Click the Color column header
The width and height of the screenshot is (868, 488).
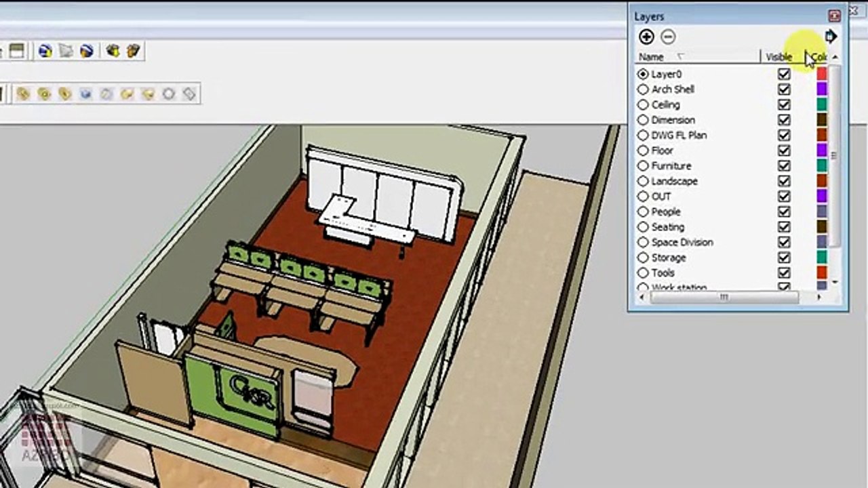click(x=818, y=57)
